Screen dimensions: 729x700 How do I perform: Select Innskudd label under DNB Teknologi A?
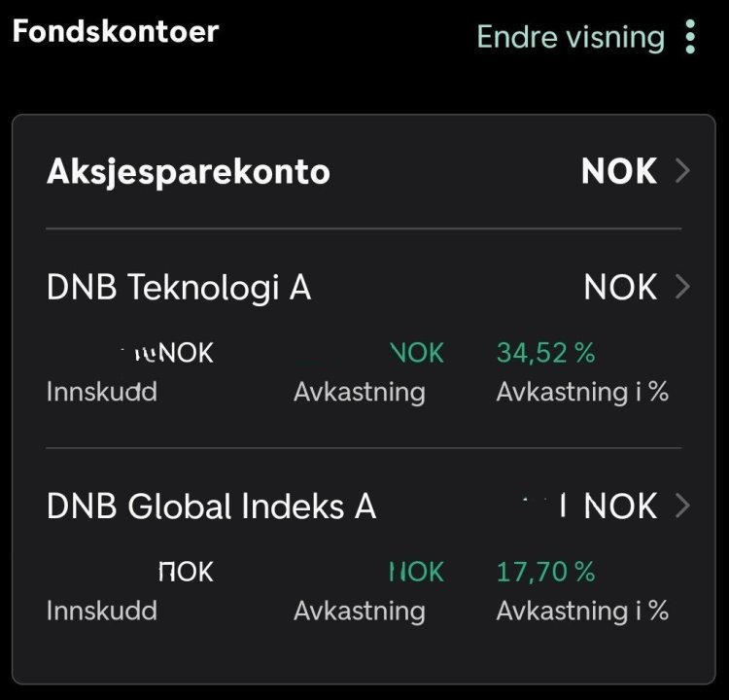tap(101, 392)
